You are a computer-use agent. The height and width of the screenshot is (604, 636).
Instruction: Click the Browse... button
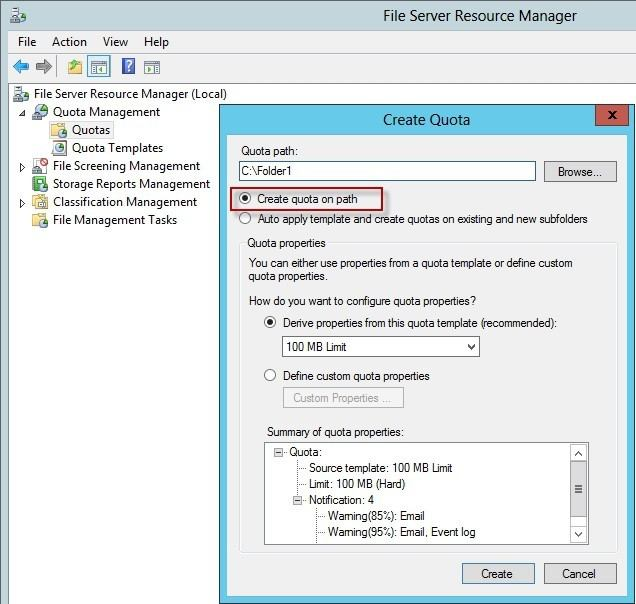579,171
